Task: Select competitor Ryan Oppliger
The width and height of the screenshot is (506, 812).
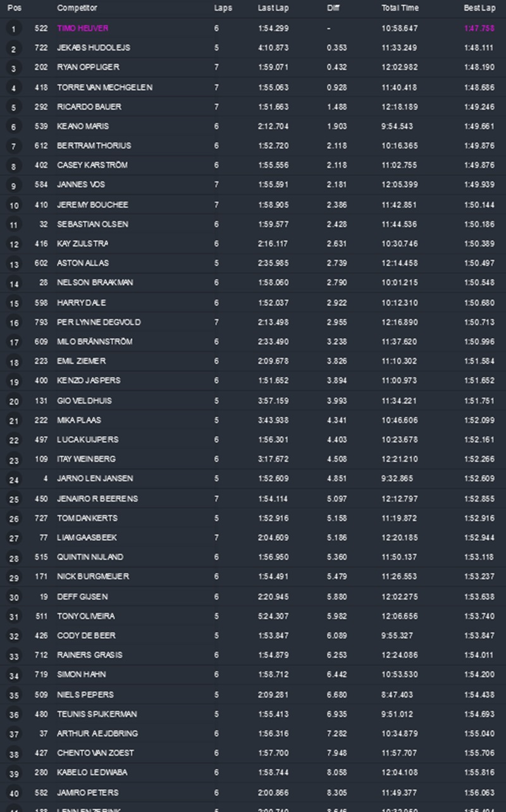Action: (88, 67)
